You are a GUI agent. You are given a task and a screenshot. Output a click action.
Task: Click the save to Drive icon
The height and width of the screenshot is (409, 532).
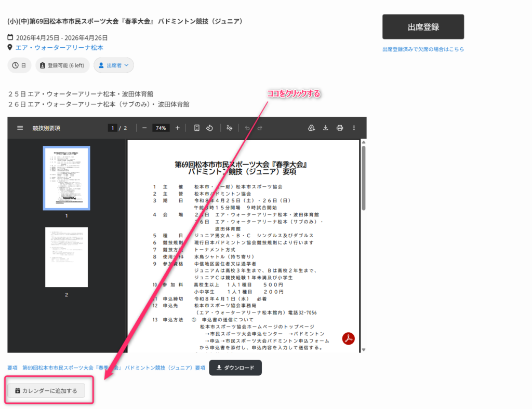(312, 128)
